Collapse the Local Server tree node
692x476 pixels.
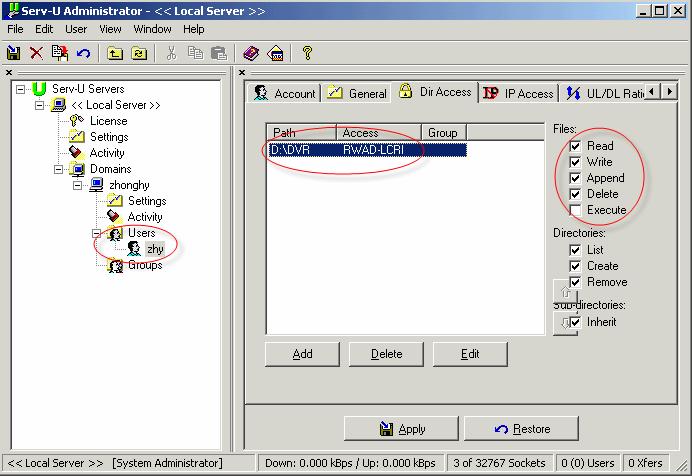coord(39,105)
